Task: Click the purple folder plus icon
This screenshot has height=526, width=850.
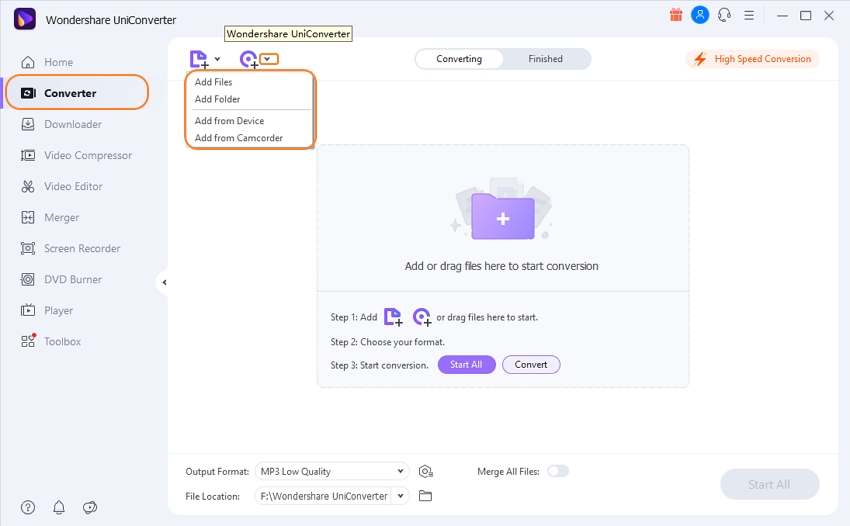Action: coord(503,215)
